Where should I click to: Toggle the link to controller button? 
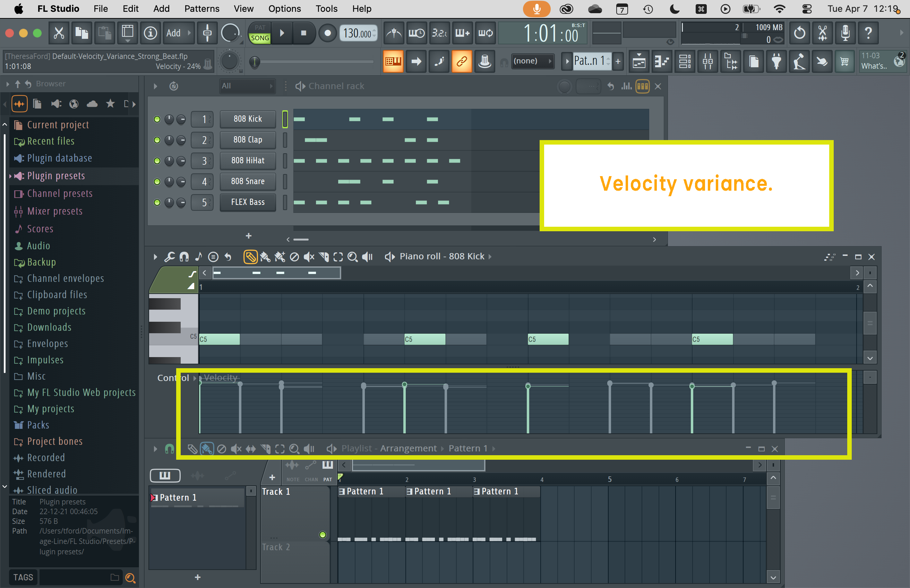pos(462,61)
